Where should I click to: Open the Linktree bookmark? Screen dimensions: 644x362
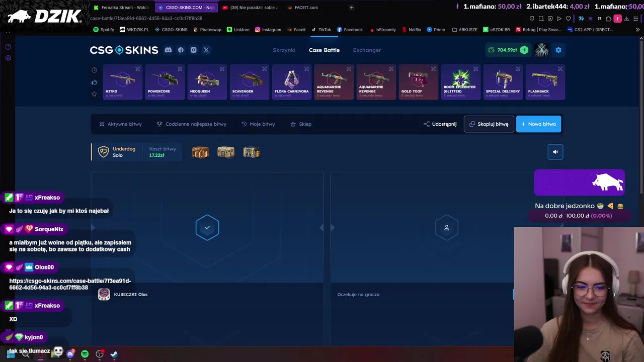tap(238, 30)
